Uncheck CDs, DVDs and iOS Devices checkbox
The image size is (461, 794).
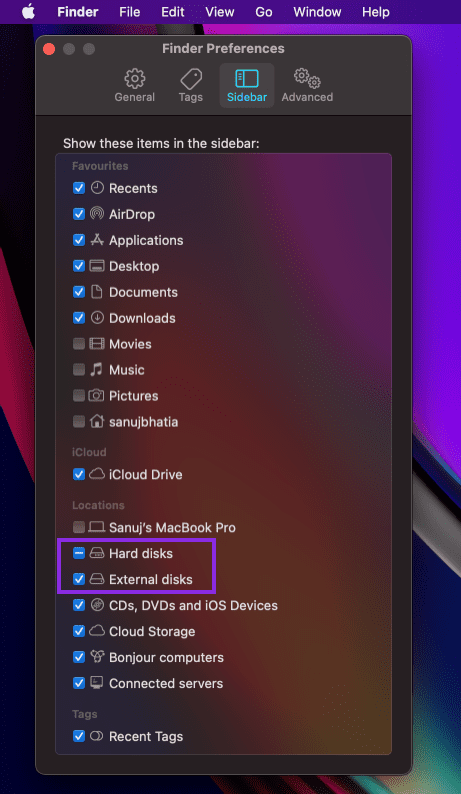pos(79,605)
